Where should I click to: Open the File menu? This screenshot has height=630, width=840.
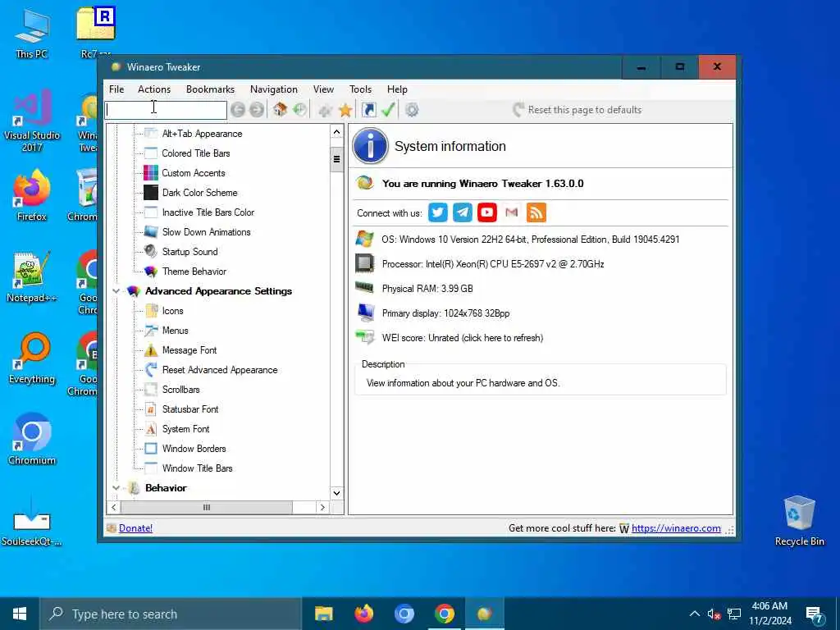116,89
